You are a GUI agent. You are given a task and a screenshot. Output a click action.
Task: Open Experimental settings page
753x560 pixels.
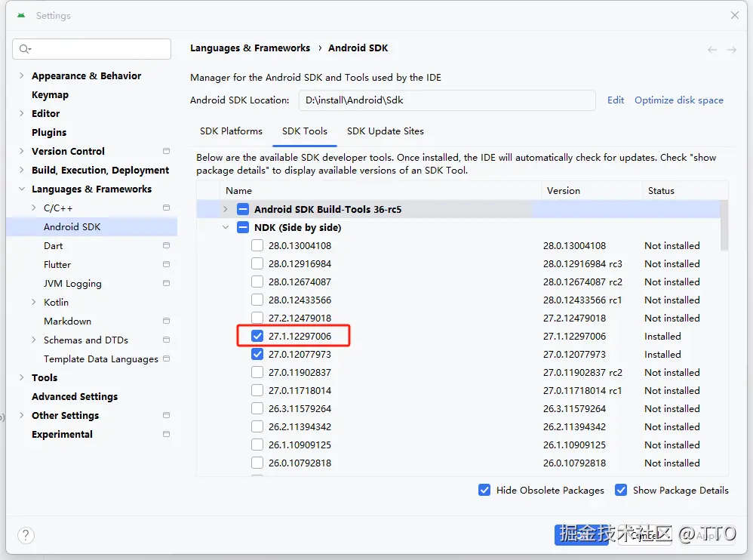coord(62,434)
